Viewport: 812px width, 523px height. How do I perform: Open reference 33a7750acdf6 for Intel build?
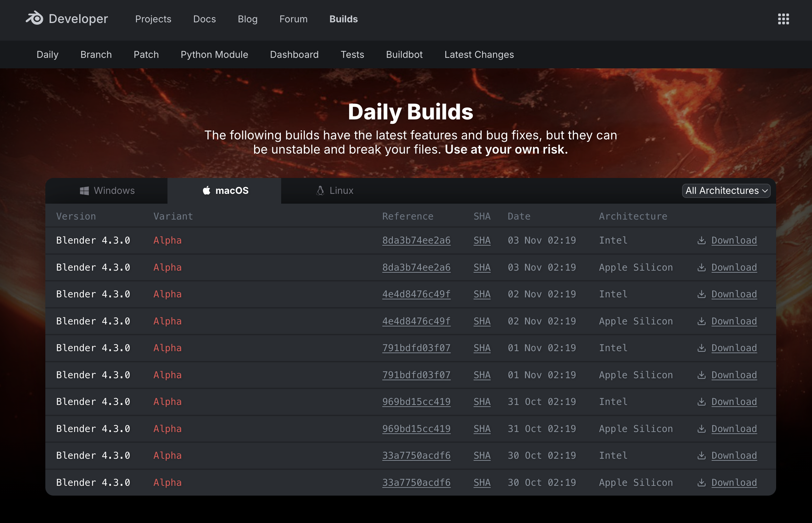[416, 456]
